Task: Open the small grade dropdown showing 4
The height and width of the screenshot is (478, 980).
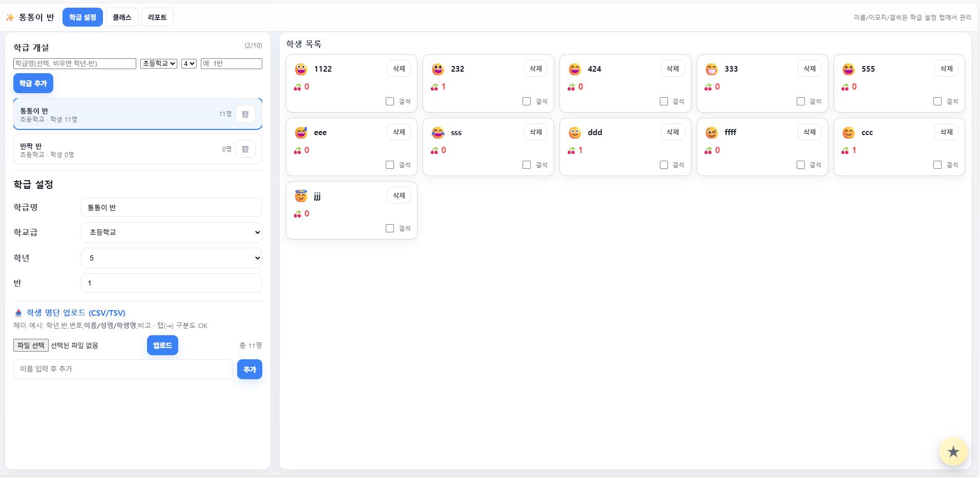Action: pos(189,63)
